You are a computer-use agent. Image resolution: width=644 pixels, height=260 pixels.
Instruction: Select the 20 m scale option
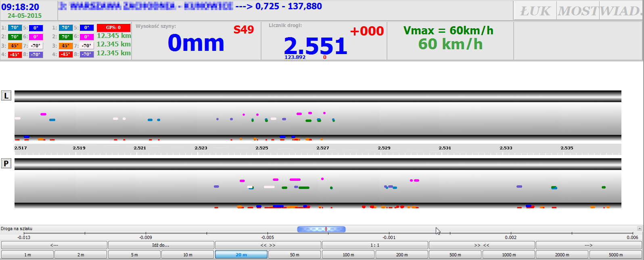coord(241,255)
